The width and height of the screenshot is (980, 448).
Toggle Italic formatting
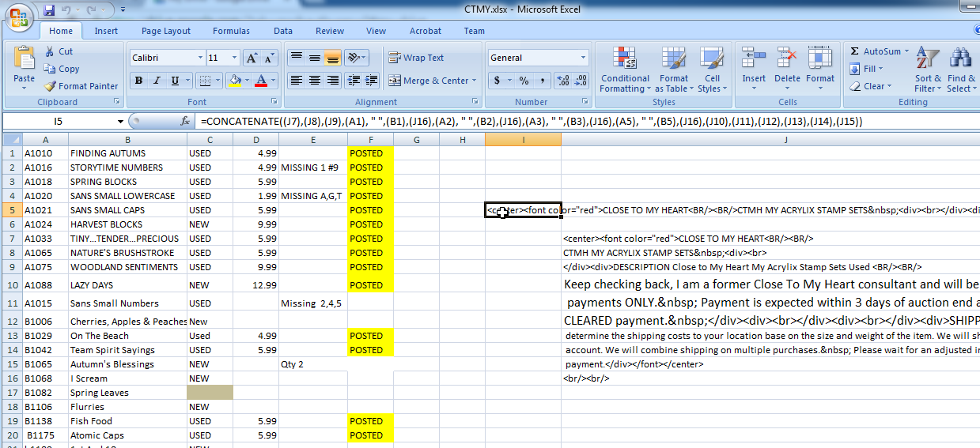point(157,80)
